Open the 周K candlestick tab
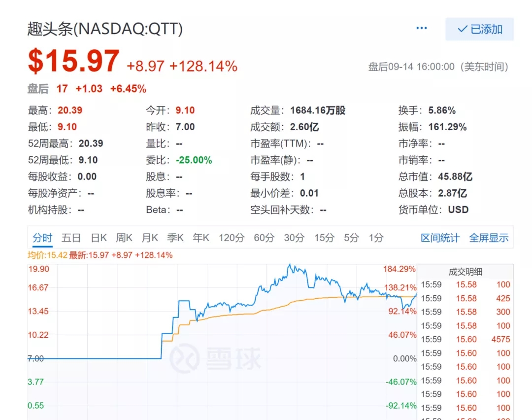Viewport: 532px width, 420px height. point(124,238)
